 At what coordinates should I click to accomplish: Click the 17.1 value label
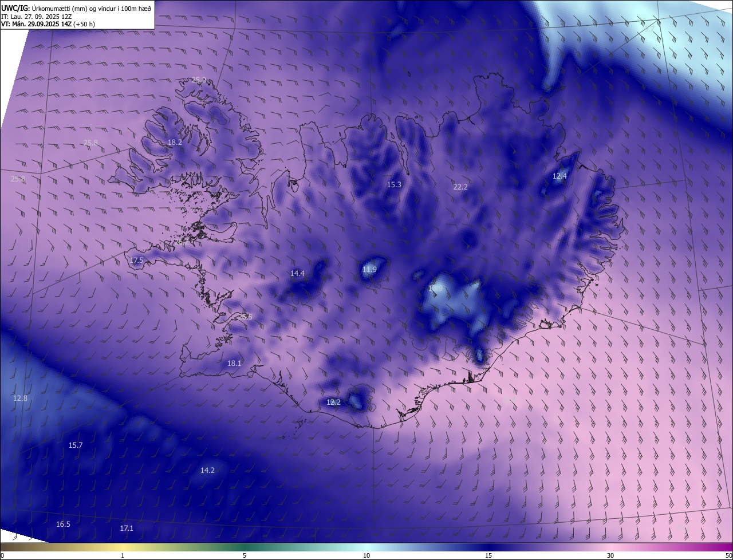coord(127,528)
